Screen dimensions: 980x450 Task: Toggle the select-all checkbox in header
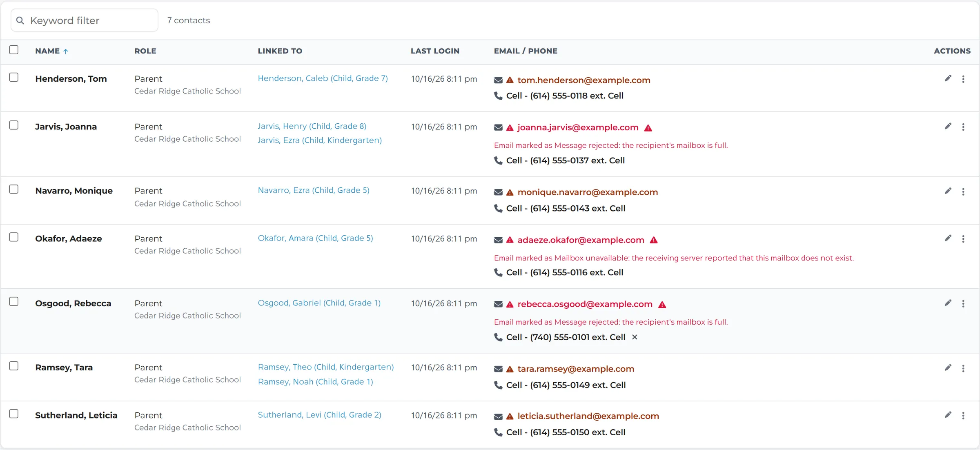tap(14, 50)
